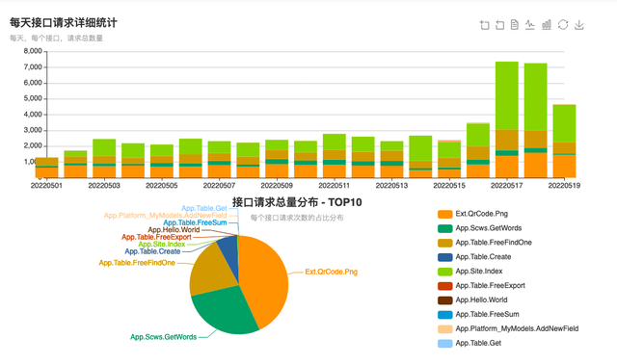Click the App.Table.FreeSum pie label
Viewport: 617px width, 364px height.
(x=195, y=222)
